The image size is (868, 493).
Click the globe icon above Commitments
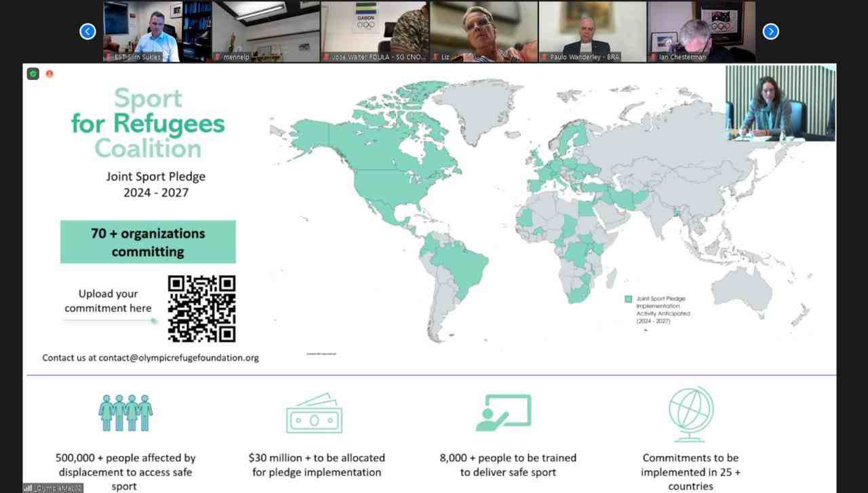691,414
